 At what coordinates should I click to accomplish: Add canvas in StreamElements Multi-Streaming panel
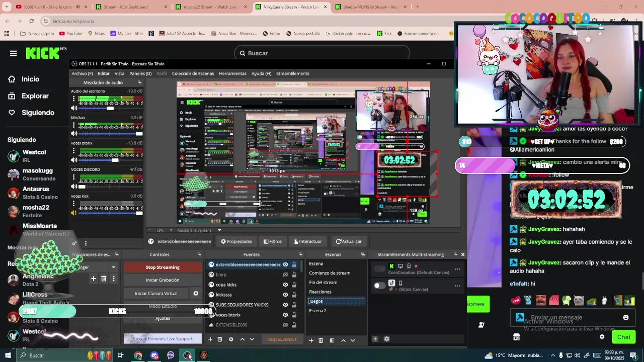click(375, 339)
